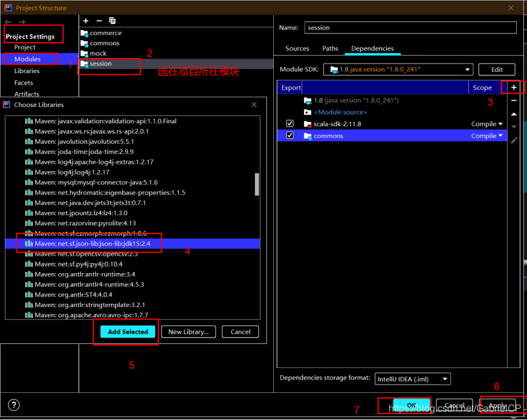Click the New Library... button
This screenshot has height=420, width=527.
(188, 332)
